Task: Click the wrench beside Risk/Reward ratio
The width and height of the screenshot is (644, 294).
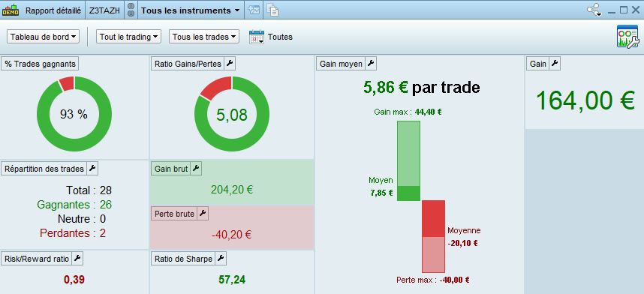Action: (77, 259)
